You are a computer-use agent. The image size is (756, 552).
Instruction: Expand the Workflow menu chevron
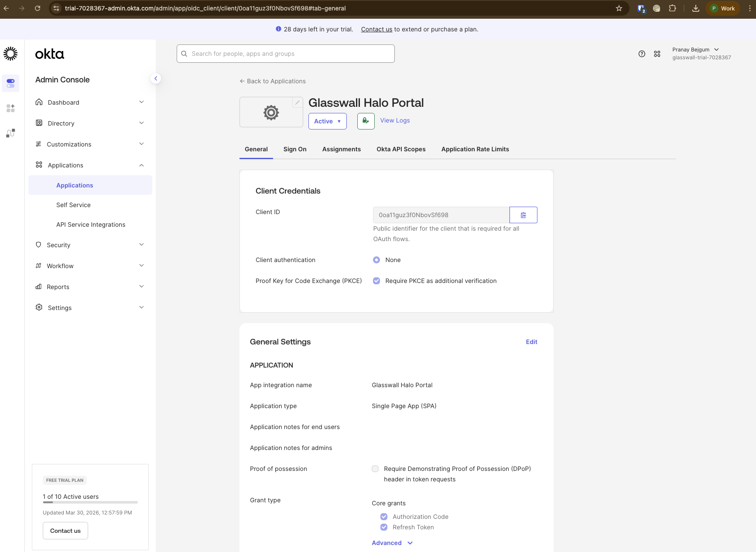pyautogui.click(x=141, y=266)
